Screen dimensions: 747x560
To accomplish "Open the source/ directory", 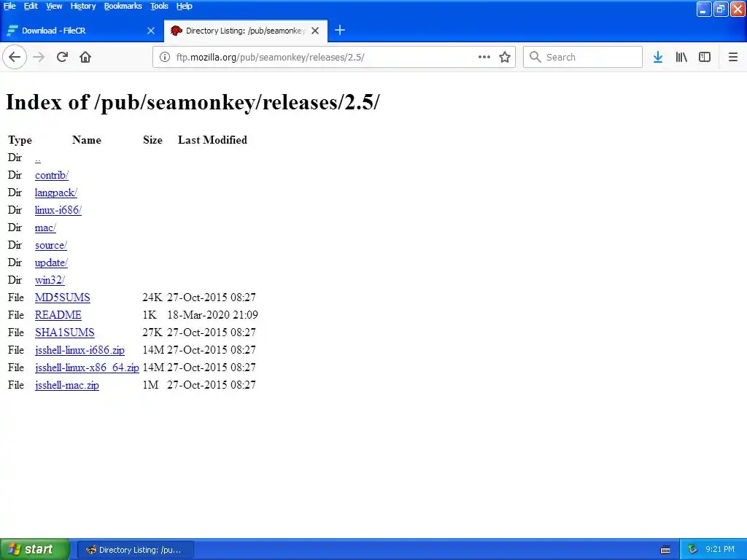I will 51,245.
